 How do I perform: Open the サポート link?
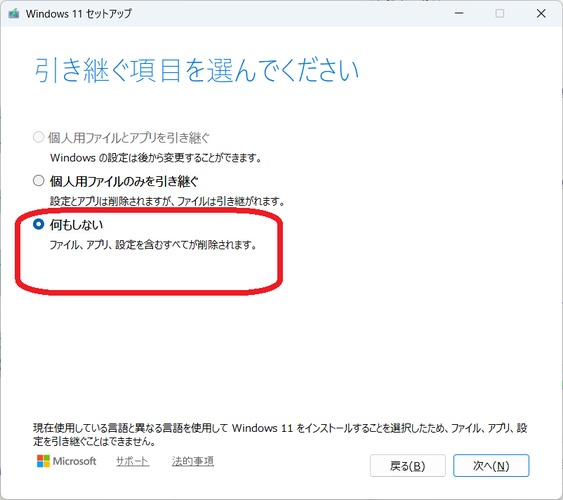[132, 461]
